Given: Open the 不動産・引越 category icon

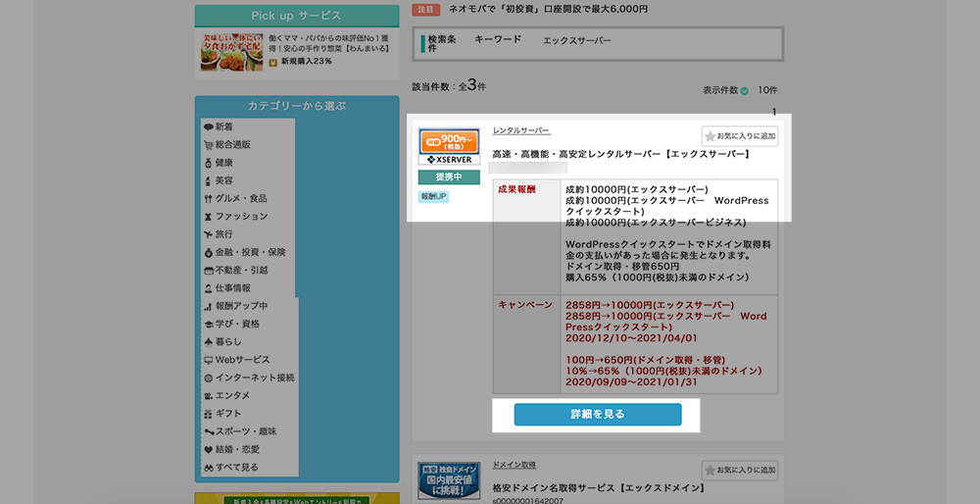Looking at the screenshot, I should (x=209, y=271).
